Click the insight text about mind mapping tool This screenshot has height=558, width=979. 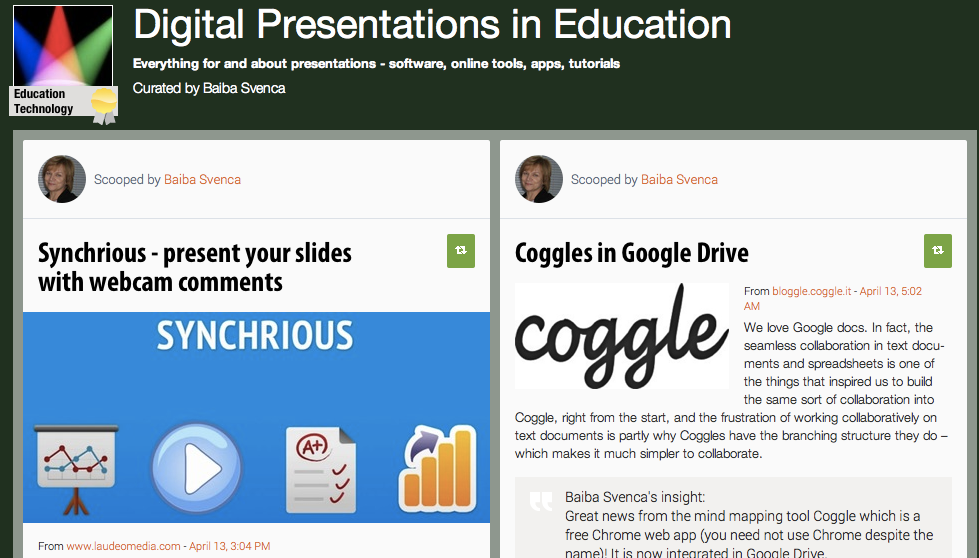tap(749, 535)
